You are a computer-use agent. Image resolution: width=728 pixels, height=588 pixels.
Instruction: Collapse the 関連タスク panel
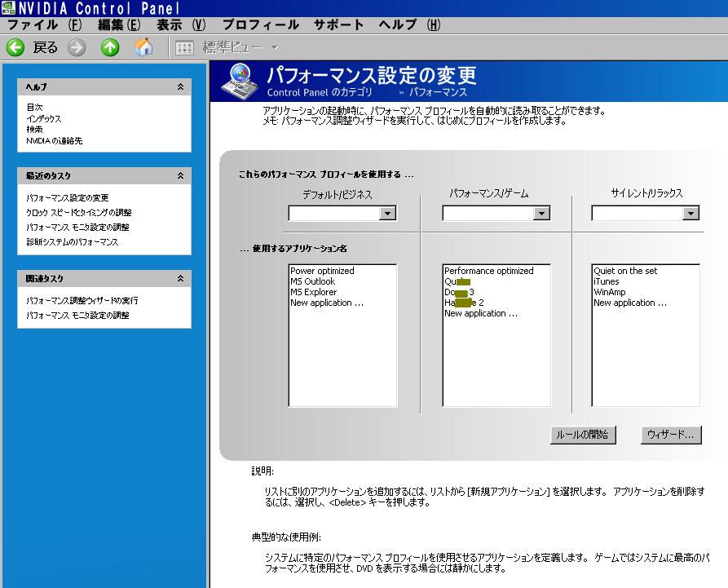coord(180,278)
